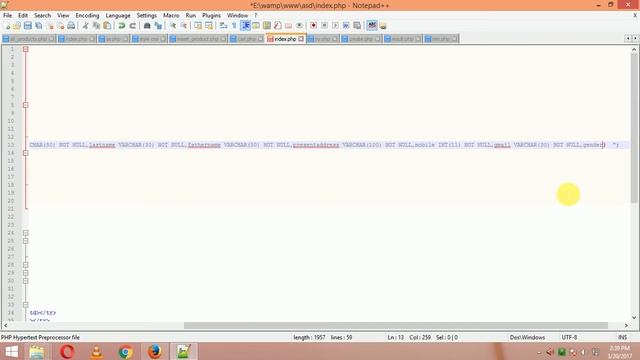The image size is (640, 360).
Task: Click the horizontal scrollbar thumb
Action: click(x=396, y=326)
